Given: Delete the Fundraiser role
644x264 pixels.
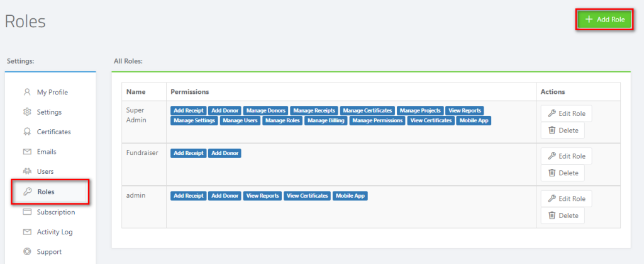Looking at the screenshot, I should 563,173.
